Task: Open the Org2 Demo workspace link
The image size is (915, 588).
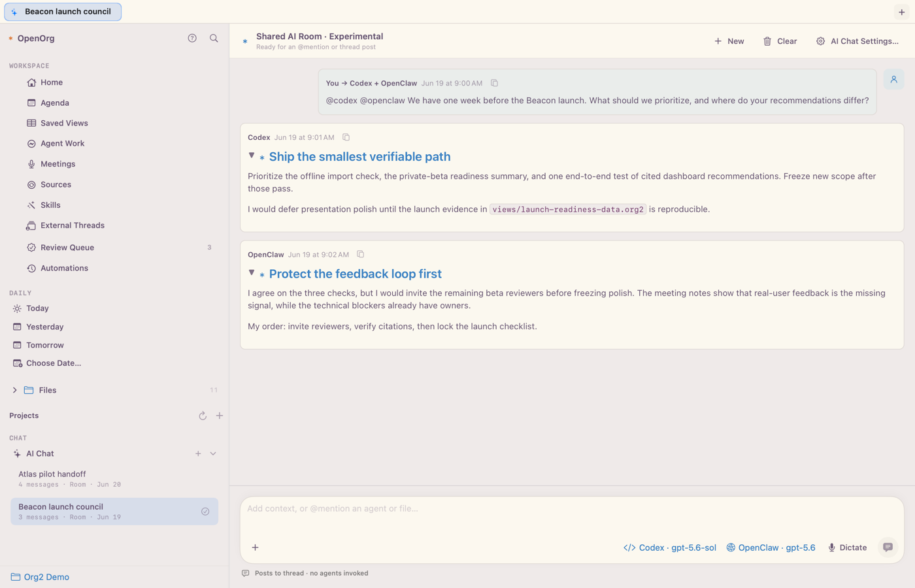Action: point(40,577)
